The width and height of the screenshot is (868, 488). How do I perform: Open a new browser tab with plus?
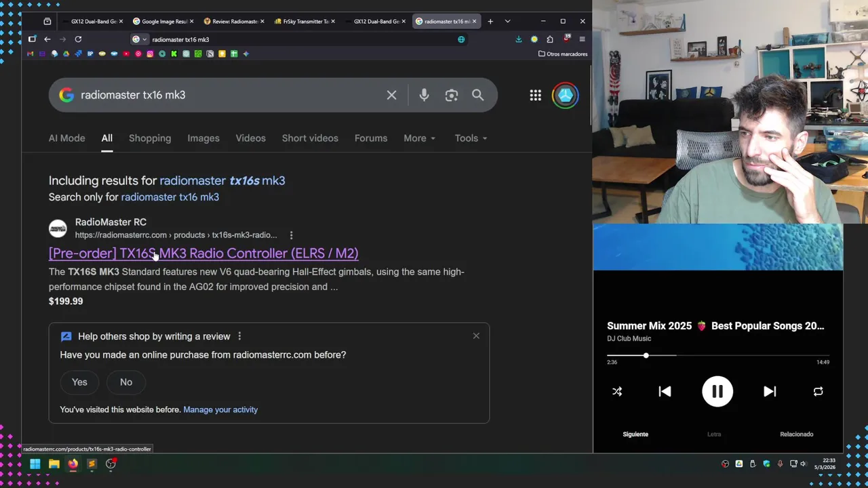(490, 21)
